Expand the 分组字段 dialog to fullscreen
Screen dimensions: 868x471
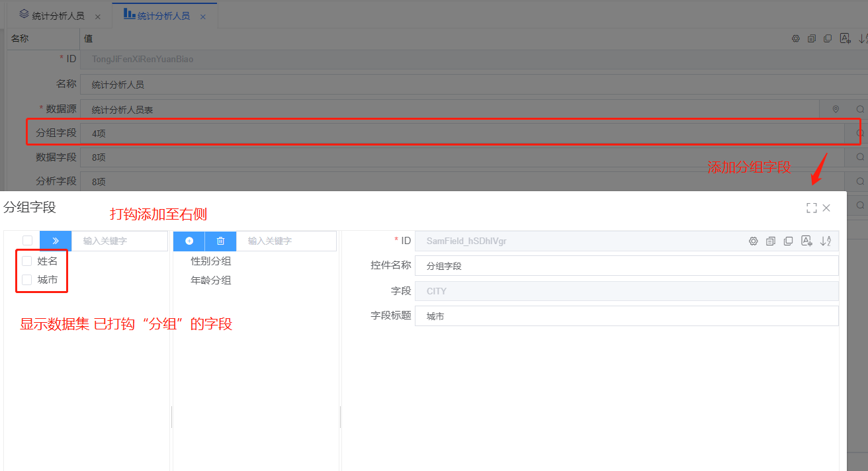[812, 208]
